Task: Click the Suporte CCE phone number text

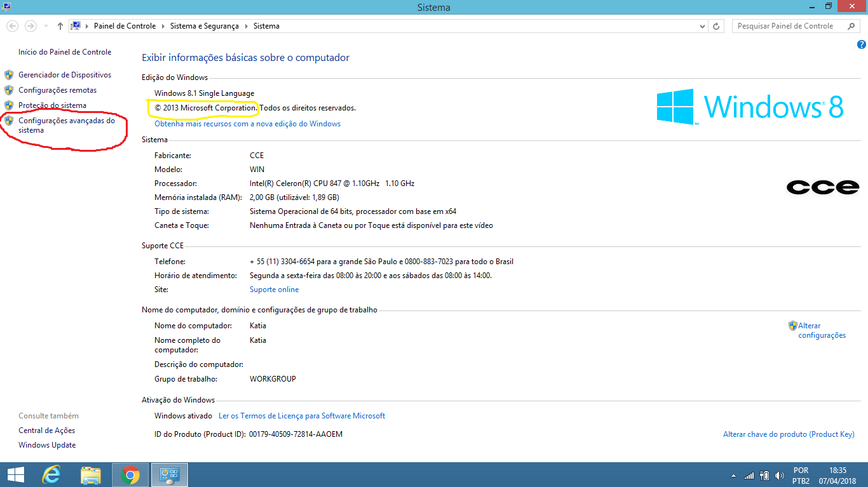Action: (381, 262)
